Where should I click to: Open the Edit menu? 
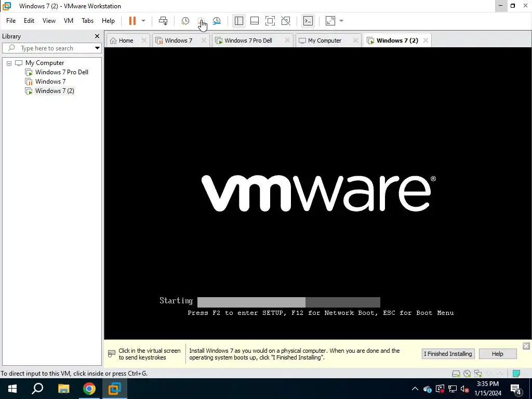pos(29,21)
